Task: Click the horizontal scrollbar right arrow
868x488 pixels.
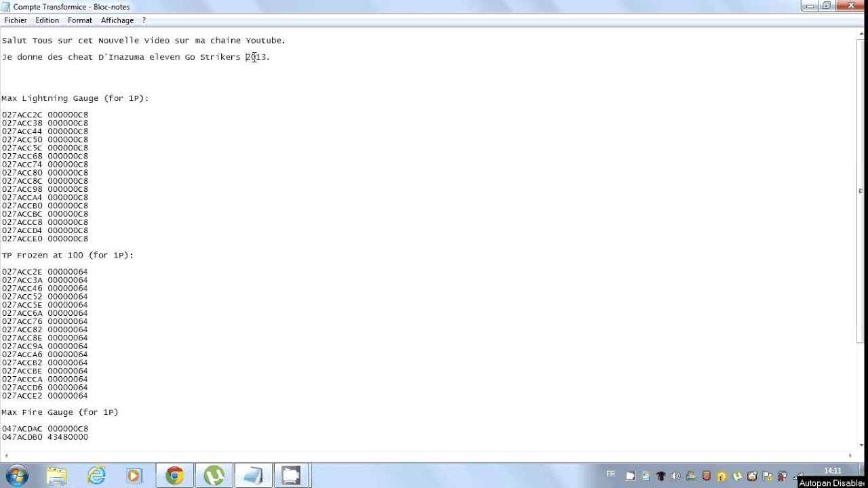Action: 852,455
